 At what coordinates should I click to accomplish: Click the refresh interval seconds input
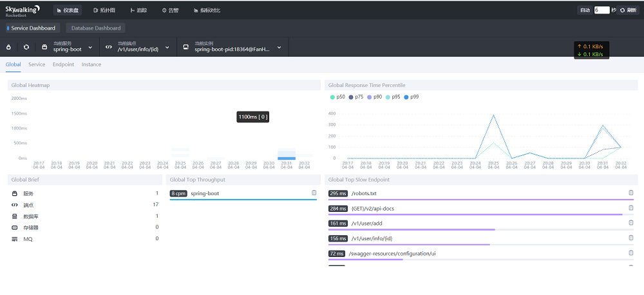601,10
